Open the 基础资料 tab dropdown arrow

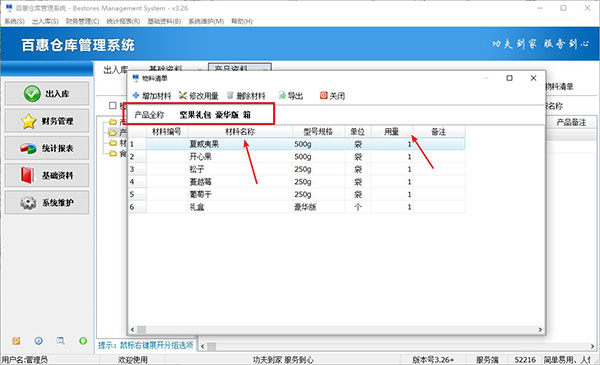(x=200, y=69)
